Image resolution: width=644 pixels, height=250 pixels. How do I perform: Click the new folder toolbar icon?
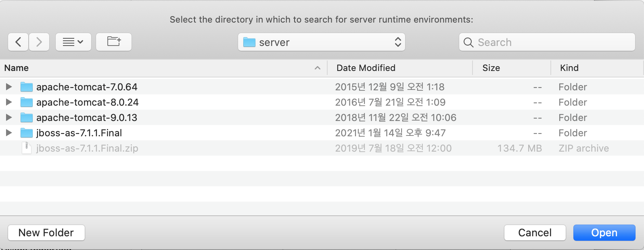tap(114, 42)
